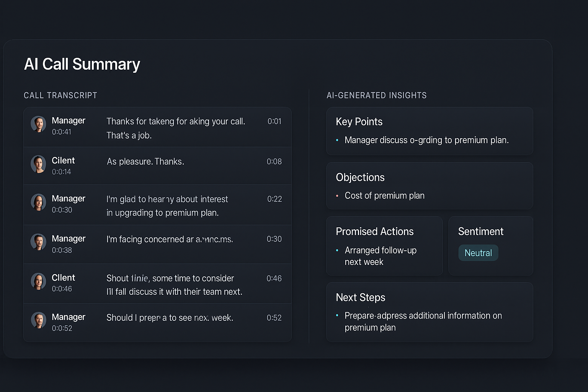Click the Manager avatar beside the 0:0:30 entry
Viewport: 588px width, 392px height.
pos(38,203)
